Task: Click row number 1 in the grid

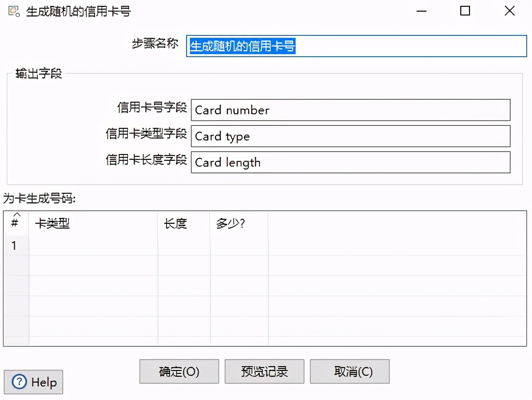Action: pos(16,245)
